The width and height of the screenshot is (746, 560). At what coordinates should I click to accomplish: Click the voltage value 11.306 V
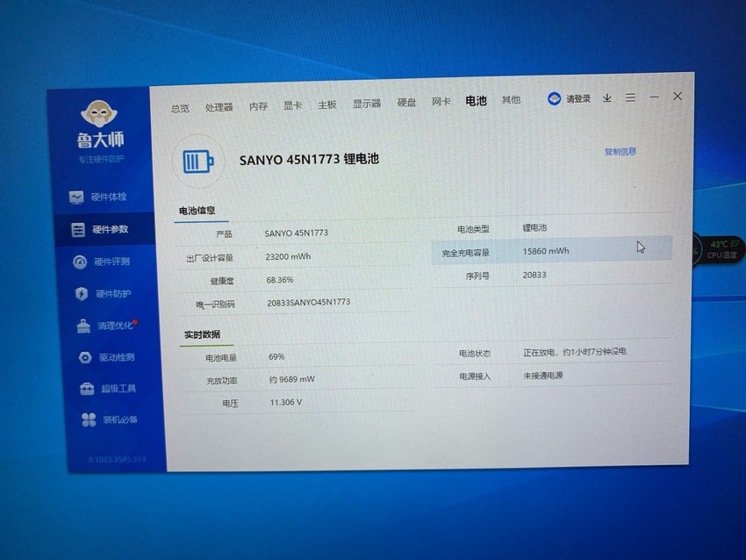pyautogui.click(x=286, y=402)
